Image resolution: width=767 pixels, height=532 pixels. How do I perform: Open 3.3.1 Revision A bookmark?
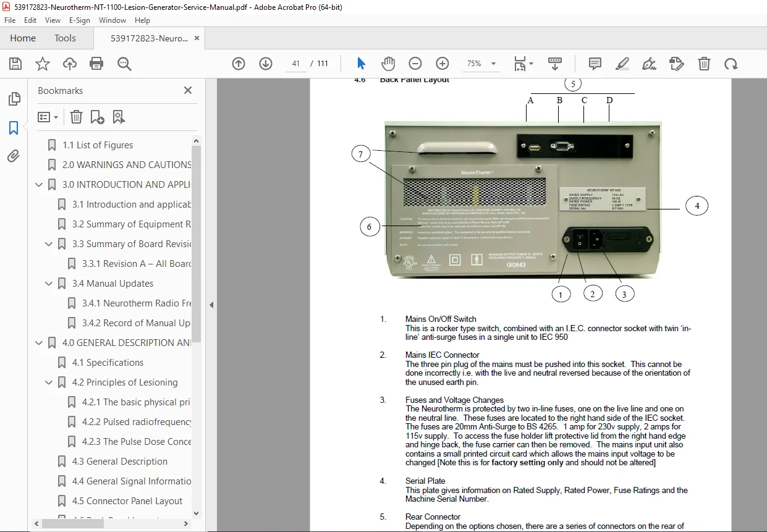pos(137,264)
